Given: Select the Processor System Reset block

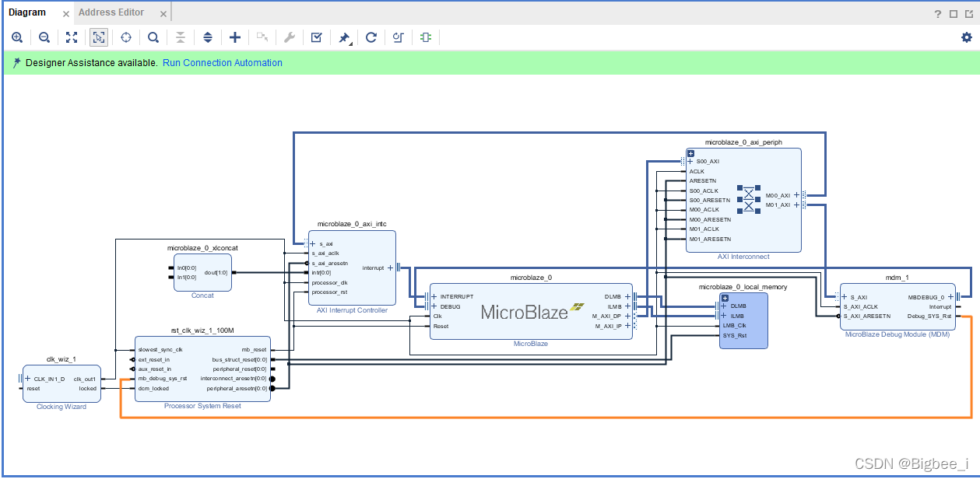Looking at the screenshot, I should [x=202, y=369].
